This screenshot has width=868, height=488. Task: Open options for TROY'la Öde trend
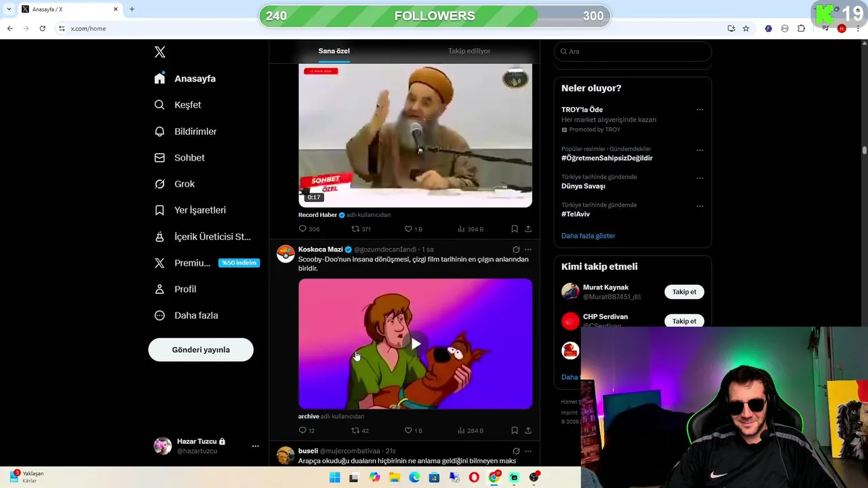[x=700, y=110]
